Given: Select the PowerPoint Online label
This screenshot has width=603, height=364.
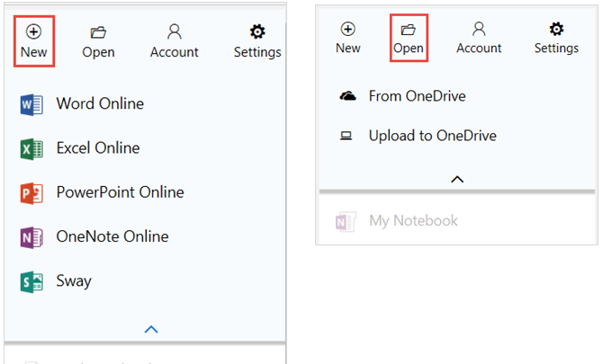Looking at the screenshot, I should coord(120,192).
